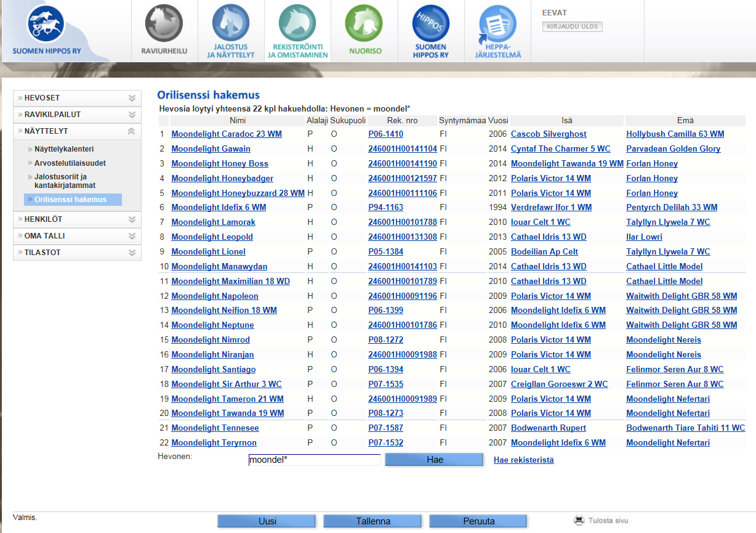Click registration number P94-1163
Screen dimensions: 756x533
pos(385,207)
